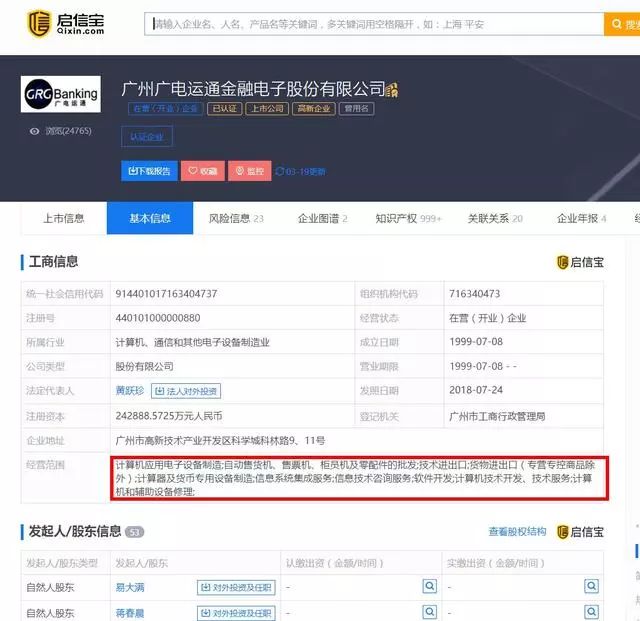Click paid-in capital magnifier icon for 易大满
This screenshot has height=621, width=640.
coord(591,586)
